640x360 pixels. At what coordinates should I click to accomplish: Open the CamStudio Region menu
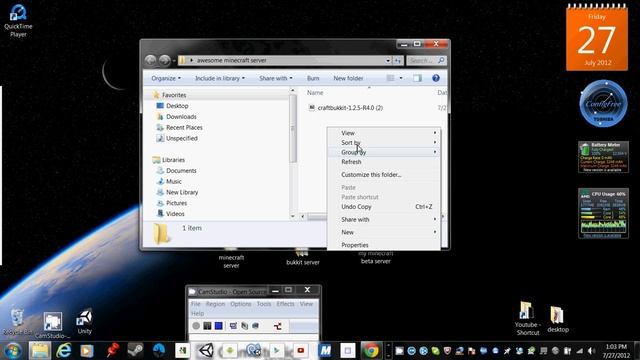(216, 304)
